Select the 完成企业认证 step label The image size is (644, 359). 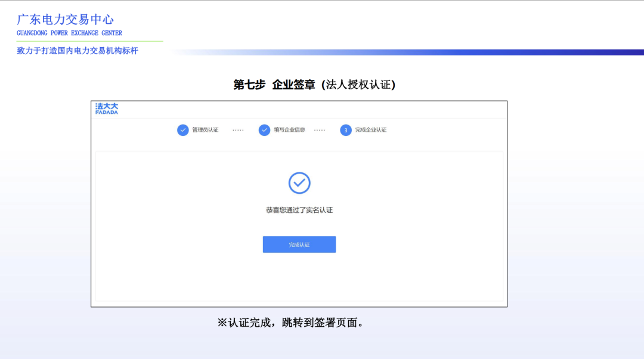(370, 130)
